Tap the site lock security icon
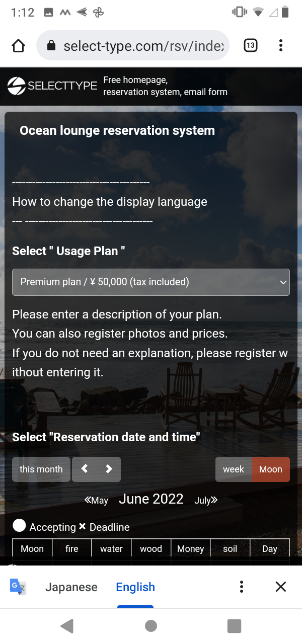Image resolution: width=302 pixels, height=644 pixels. [x=51, y=46]
